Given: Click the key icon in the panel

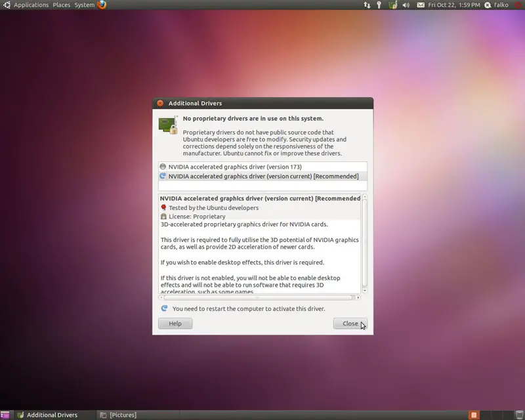Looking at the screenshot, I should point(379,5).
